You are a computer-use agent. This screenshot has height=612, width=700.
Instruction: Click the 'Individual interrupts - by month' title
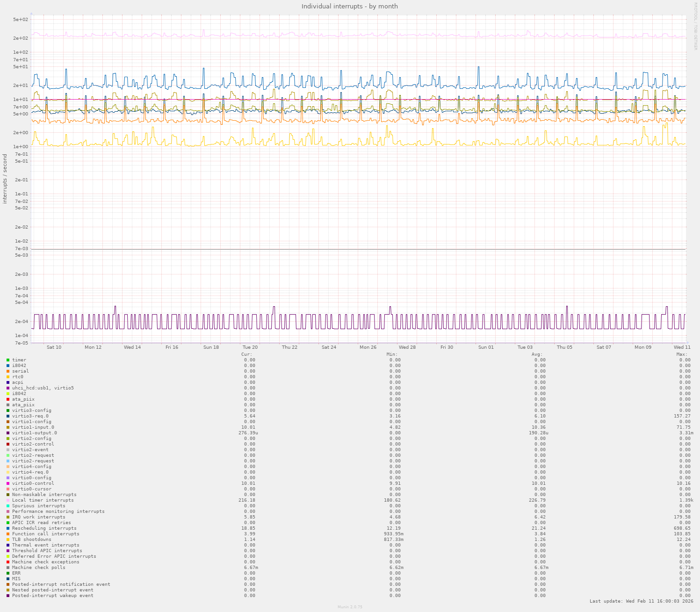(x=350, y=6)
